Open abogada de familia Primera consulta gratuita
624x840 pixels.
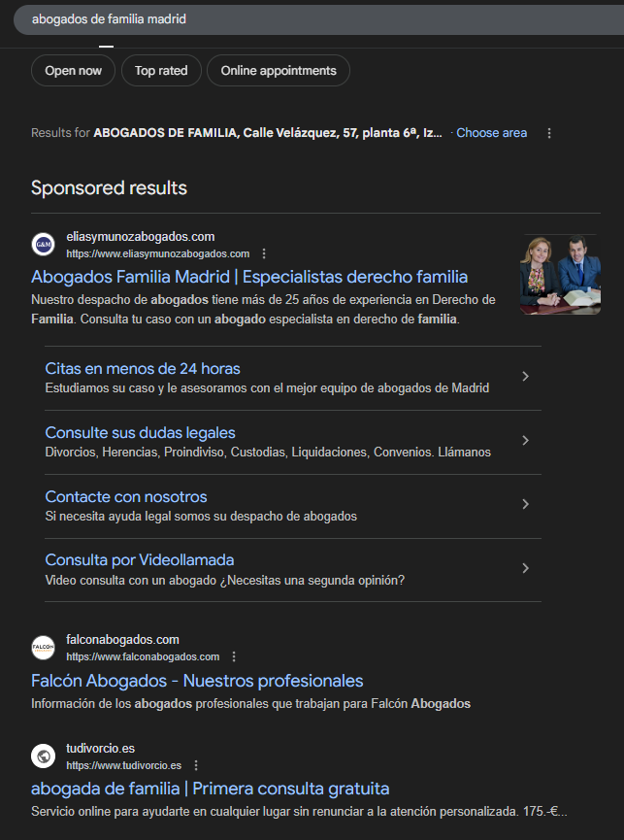tap(210, 789)
